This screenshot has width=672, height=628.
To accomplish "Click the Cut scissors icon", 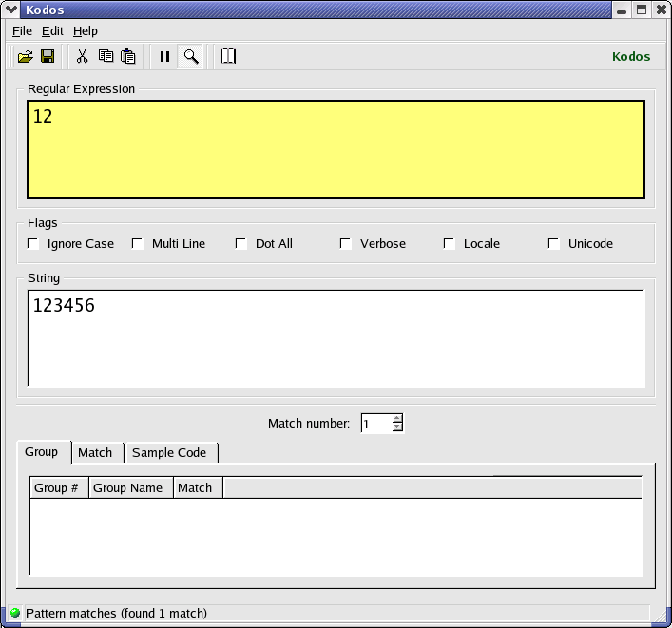I will pos(82,57).
